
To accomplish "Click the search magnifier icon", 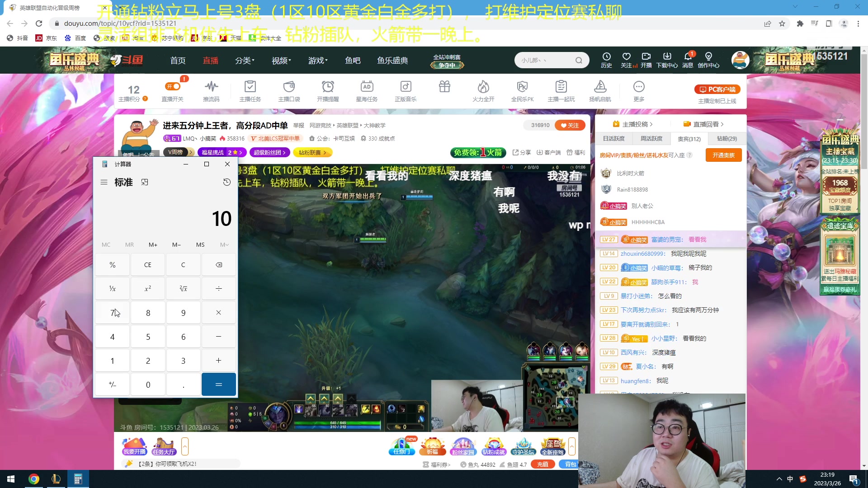I will (x=579, y=60).
